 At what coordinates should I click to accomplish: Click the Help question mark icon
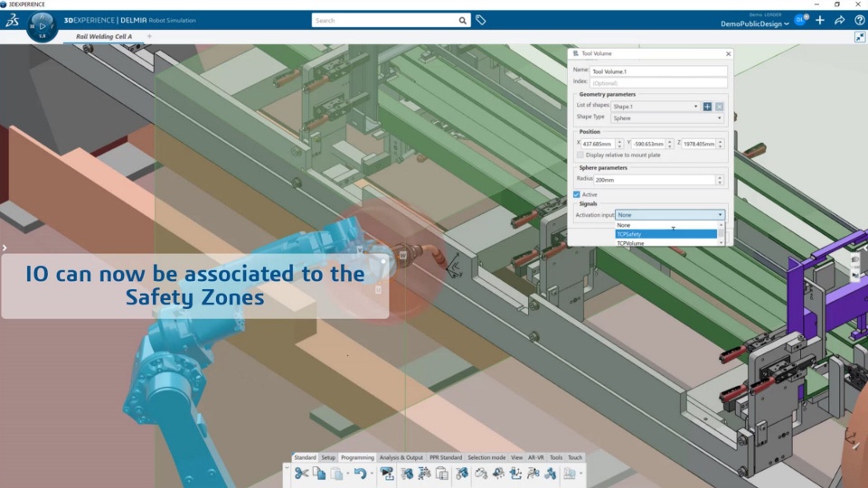click(x=859, y=21)
